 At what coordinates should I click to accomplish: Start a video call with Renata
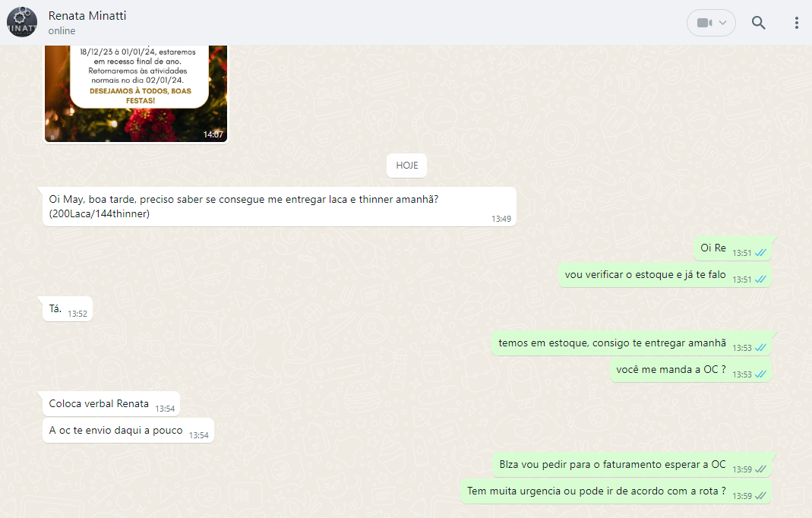[703, 23]
